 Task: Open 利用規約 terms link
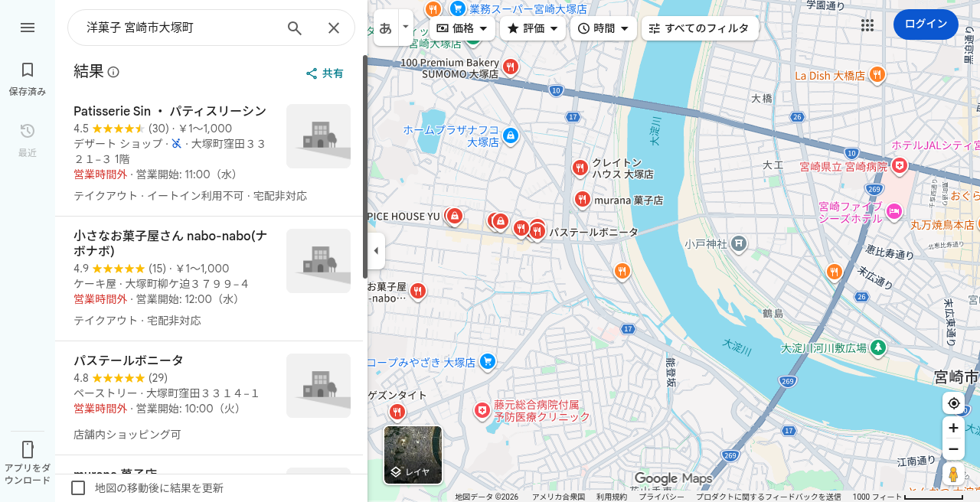[612, 497]
